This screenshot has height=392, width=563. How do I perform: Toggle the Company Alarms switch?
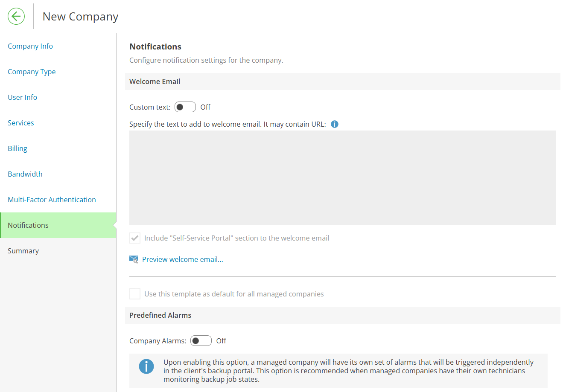click(x=201, y=341)
